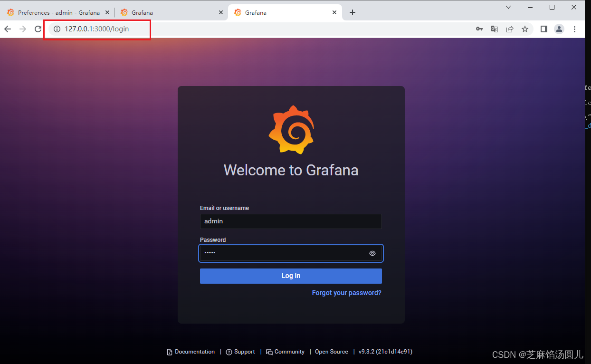Click version v9.3.2 footer link
Viewport: 591px width, 364px height.
tap(385, 352)
